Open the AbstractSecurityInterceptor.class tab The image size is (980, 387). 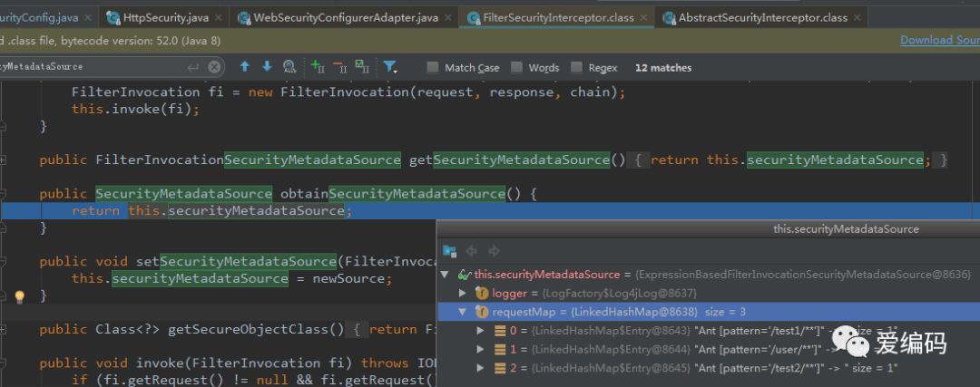[762, 17]
